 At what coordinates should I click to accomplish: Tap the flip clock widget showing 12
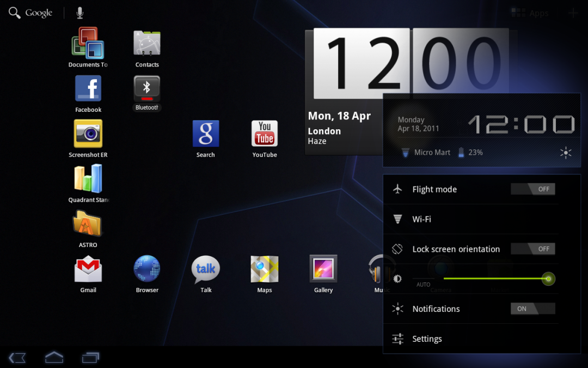click(361, 63)
